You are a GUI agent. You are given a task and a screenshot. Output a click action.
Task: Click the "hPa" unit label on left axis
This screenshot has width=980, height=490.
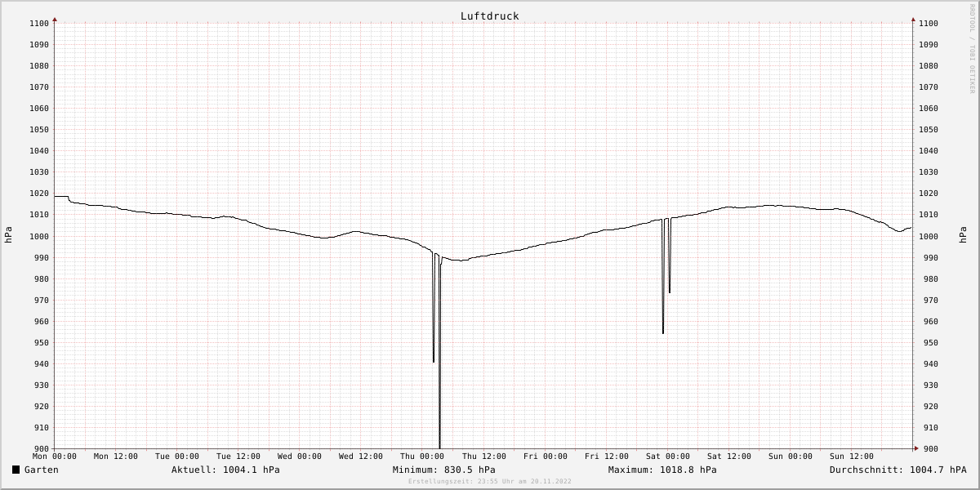point(9,235)
